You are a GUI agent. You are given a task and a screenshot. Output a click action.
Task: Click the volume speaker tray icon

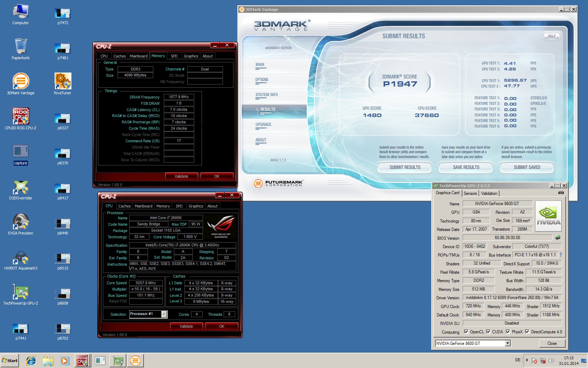click(x=551, y=361)
